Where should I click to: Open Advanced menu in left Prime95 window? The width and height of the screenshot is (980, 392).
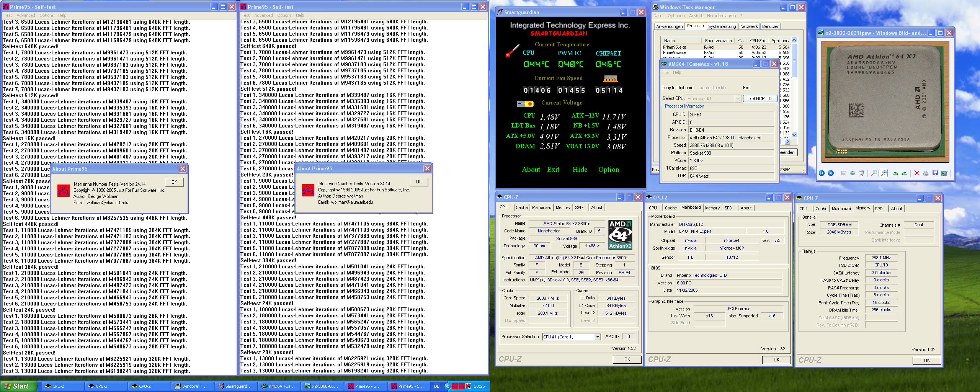[26, 15]
